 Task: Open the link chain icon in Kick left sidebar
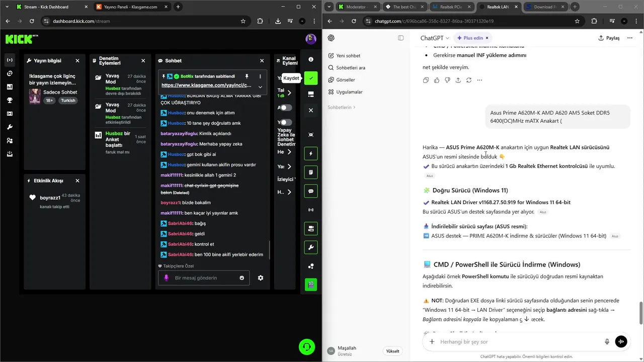click(10, 73)
